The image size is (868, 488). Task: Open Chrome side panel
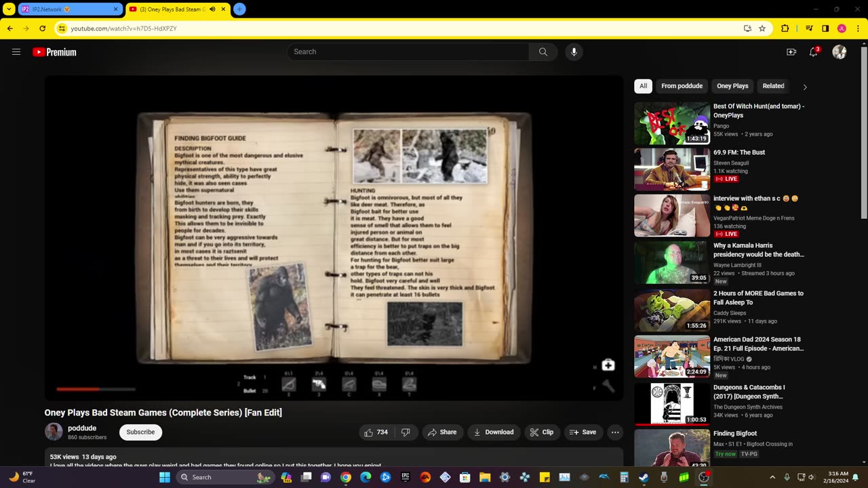point(825,28)
